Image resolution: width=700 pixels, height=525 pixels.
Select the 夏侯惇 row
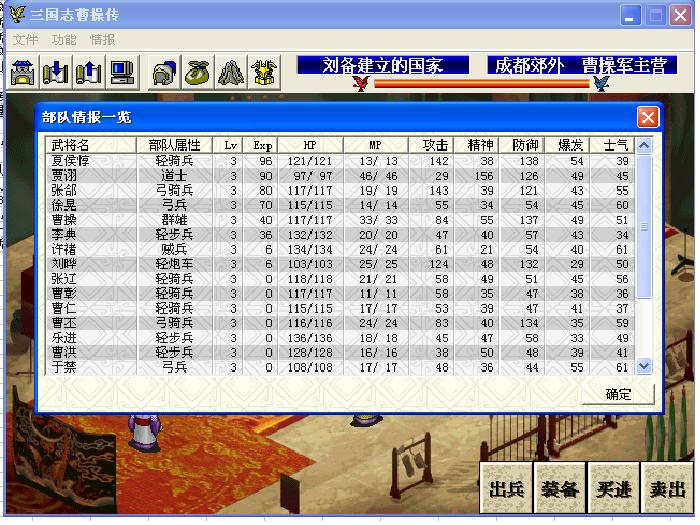coord(340,161)
